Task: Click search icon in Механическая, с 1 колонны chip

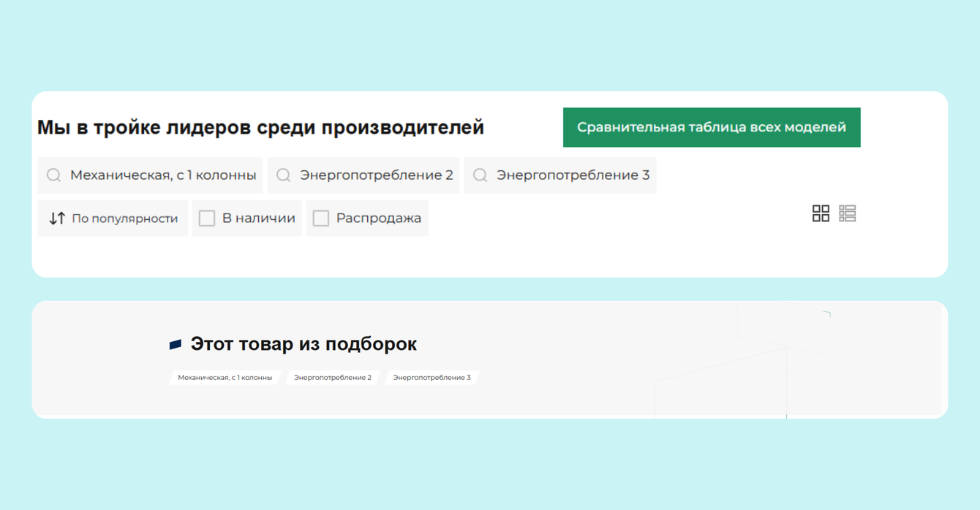Action: tap(53, 175)
